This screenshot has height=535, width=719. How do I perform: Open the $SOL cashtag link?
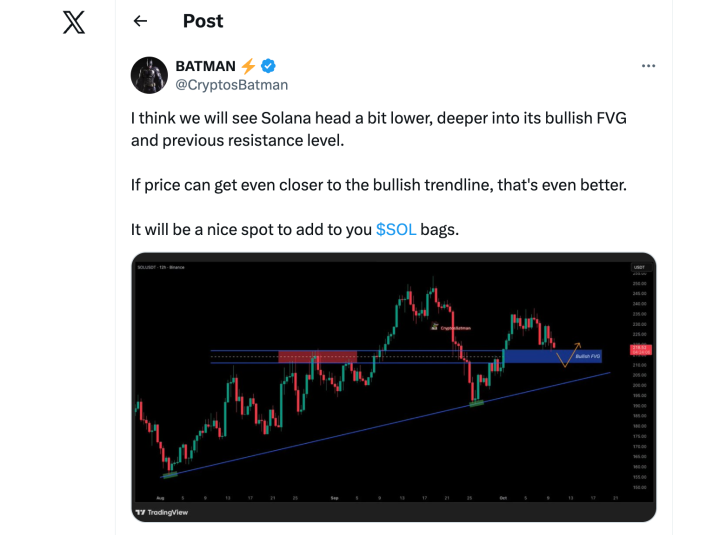click(396, 229)
